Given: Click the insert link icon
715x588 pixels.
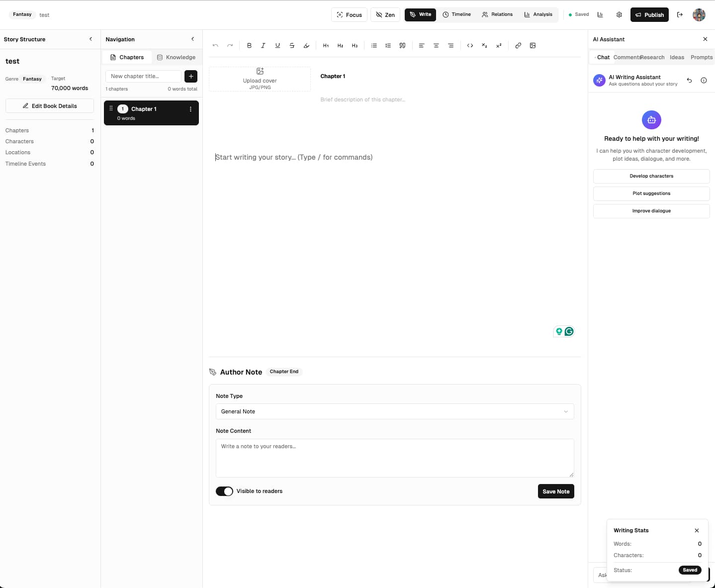Looking at the screenshot, I should 518,45.
